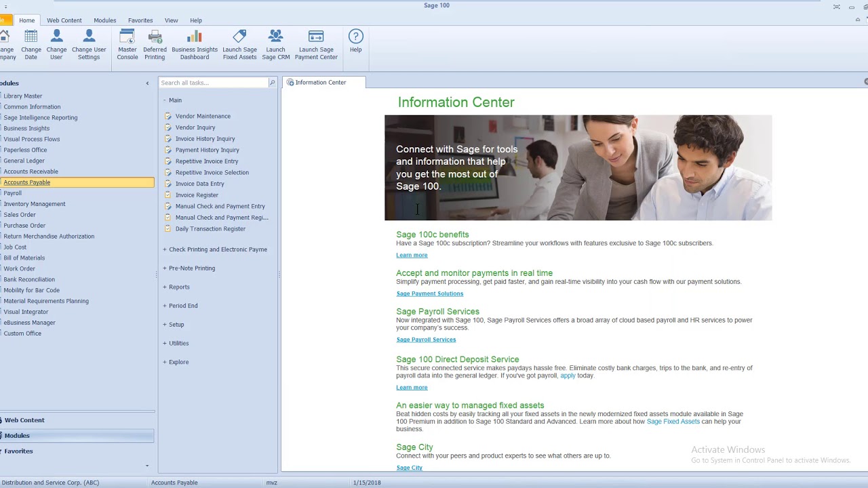The image size is (868, 488).
Task: Select Accounts Payable module
Action: coord(77,182)
